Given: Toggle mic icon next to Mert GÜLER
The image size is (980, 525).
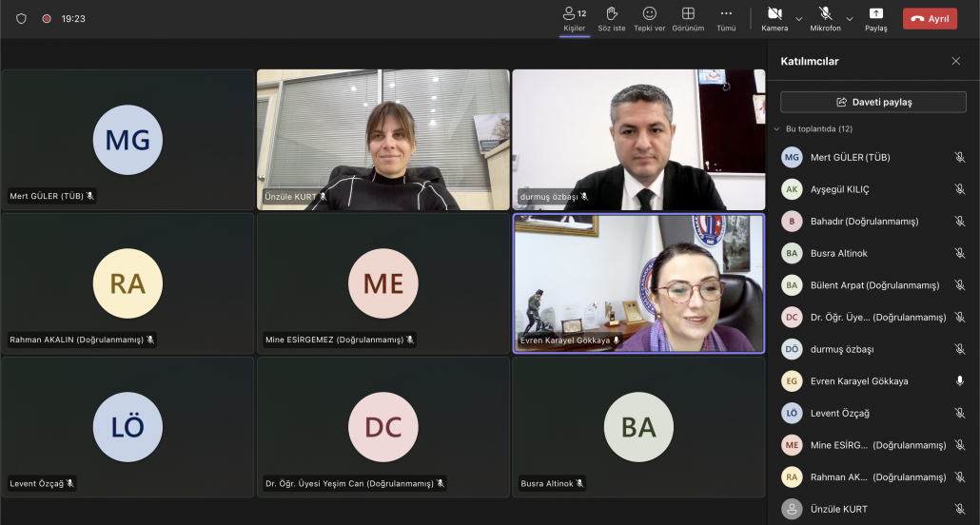Looking at the screenshot, I should pyautogui.click(x=959, y=158).
